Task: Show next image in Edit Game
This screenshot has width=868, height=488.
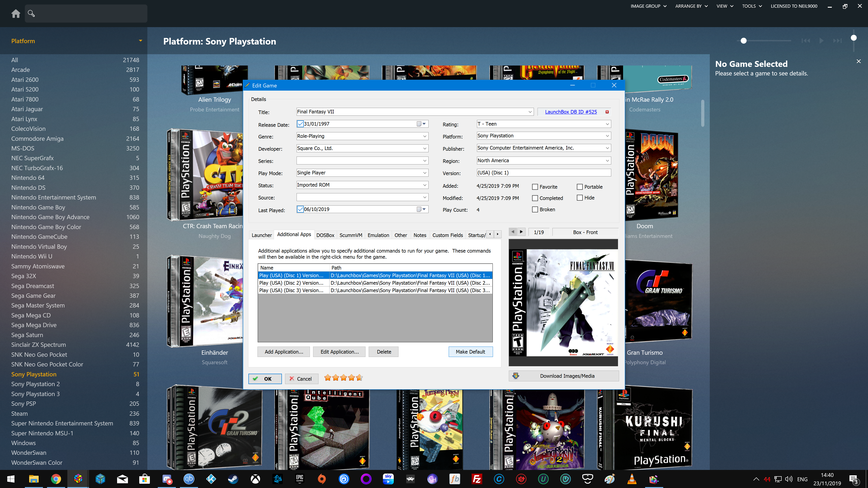Action: pyautogui.click(x=521, y=232)
